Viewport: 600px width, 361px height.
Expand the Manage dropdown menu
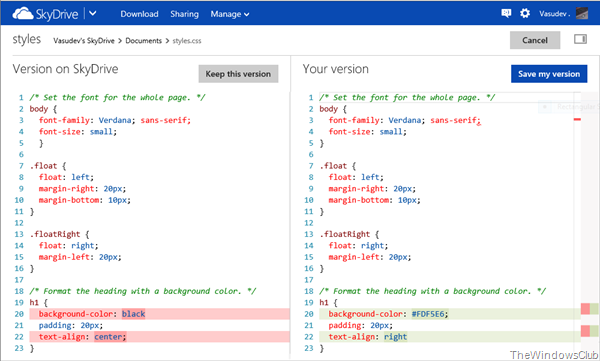tap(230, 14)
